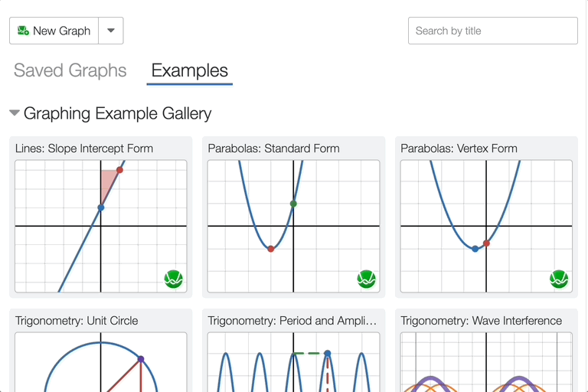
Task: Click the Parabolas: Vertex Form title
Action: pos(459,149)
